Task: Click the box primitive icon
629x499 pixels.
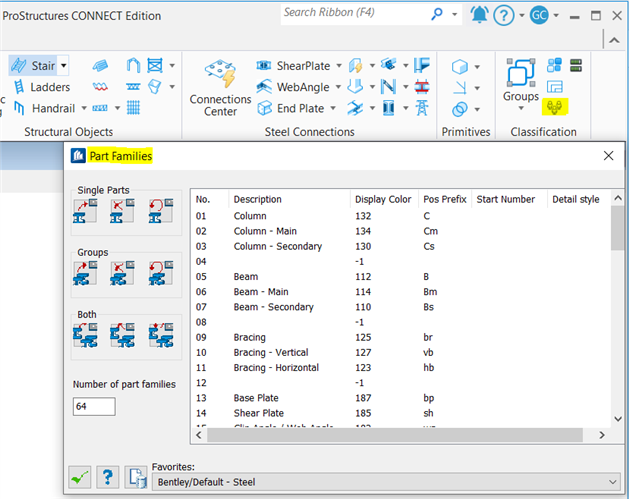Action: [x=460, y=66]
